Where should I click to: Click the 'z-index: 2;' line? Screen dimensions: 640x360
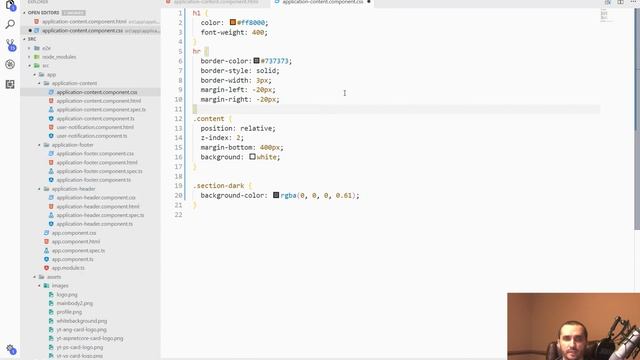tap(222, 138)
